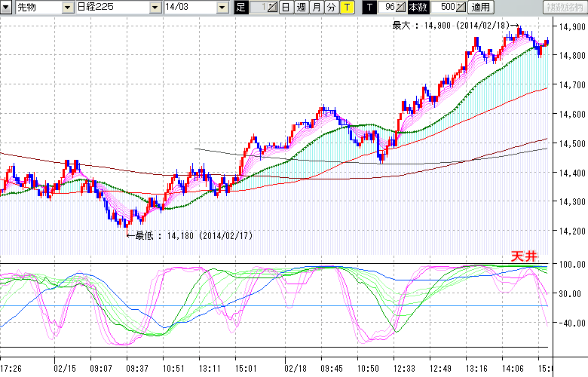Click the 02/18 date on time axis
This screenshot has height=377, width=588.
295,368
